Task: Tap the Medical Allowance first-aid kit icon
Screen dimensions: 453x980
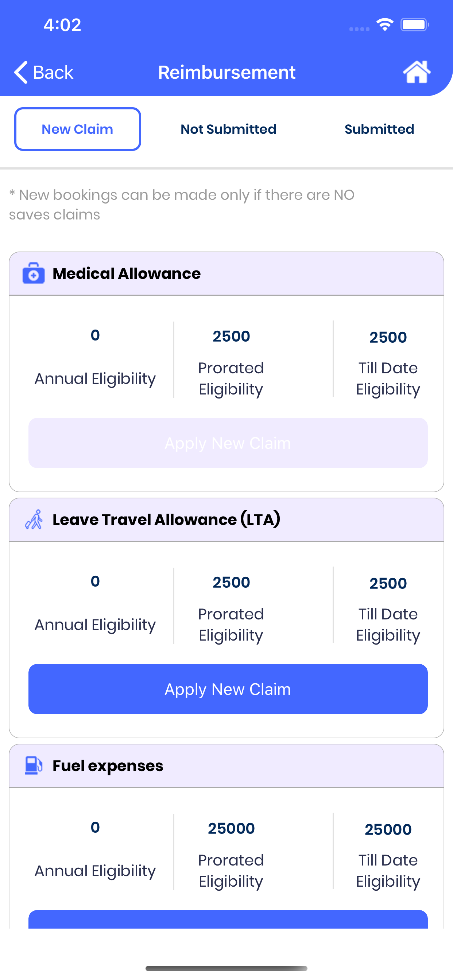Action: point(34,273)
